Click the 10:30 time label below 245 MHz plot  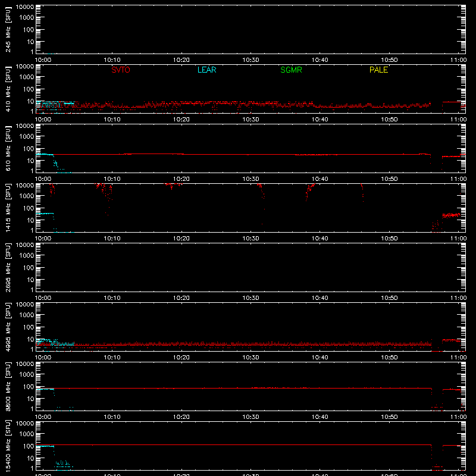(x=250, y=60)
